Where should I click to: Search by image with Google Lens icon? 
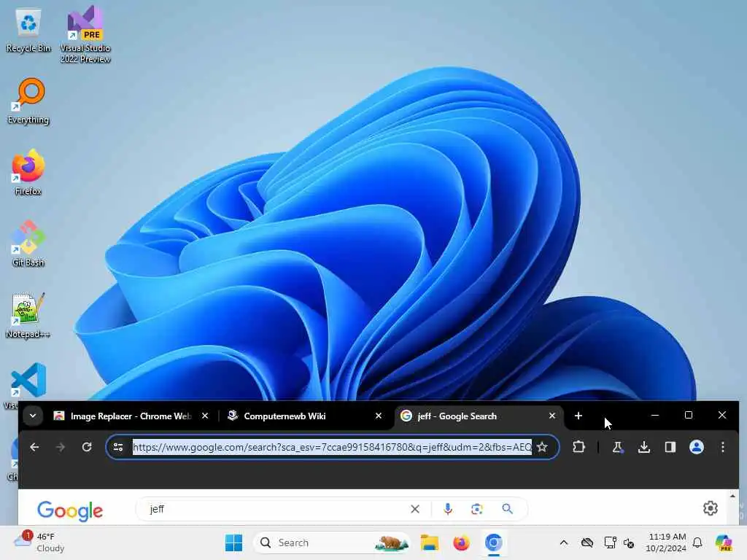click(x=477, y=509)
